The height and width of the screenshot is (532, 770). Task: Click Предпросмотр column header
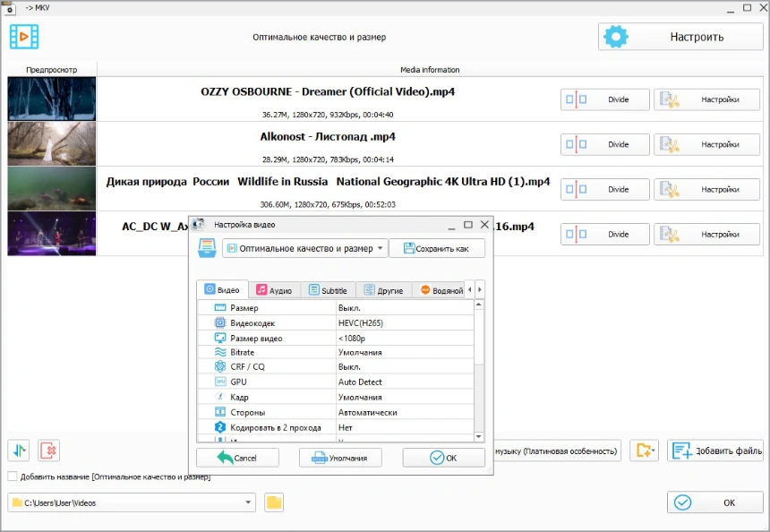pos(52,70)
